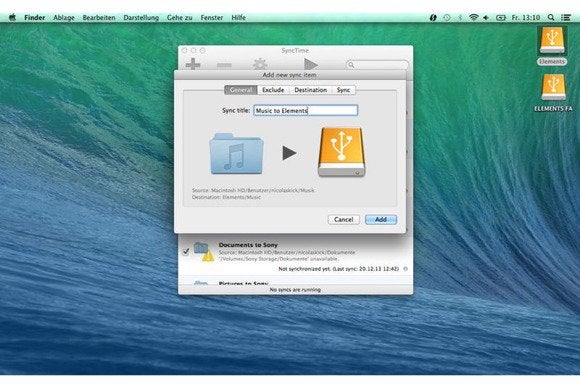This screenshot has width=580, height=388.
Task: Click the plus icon in SyncTime toolbar
Action: pos(193,64)
